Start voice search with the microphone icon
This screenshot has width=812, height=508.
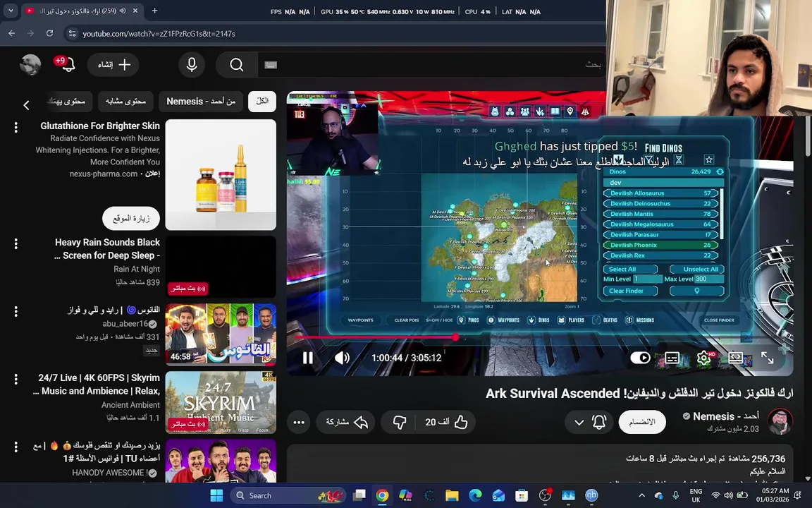pyautogui.click(x=192, y=65)
